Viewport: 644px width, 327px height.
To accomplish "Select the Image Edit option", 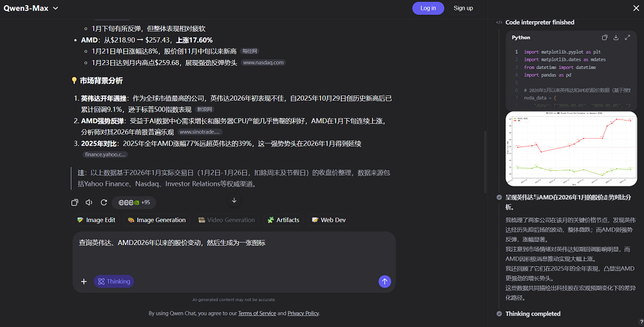I will pyautogui.click(x=97, y=220).
